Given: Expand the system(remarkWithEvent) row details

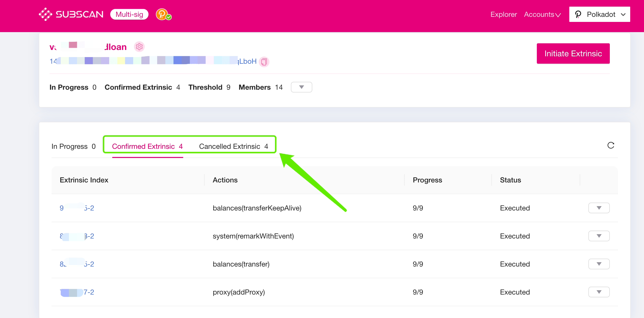Looking at the screenshot, I should click(x=599, y=236).
